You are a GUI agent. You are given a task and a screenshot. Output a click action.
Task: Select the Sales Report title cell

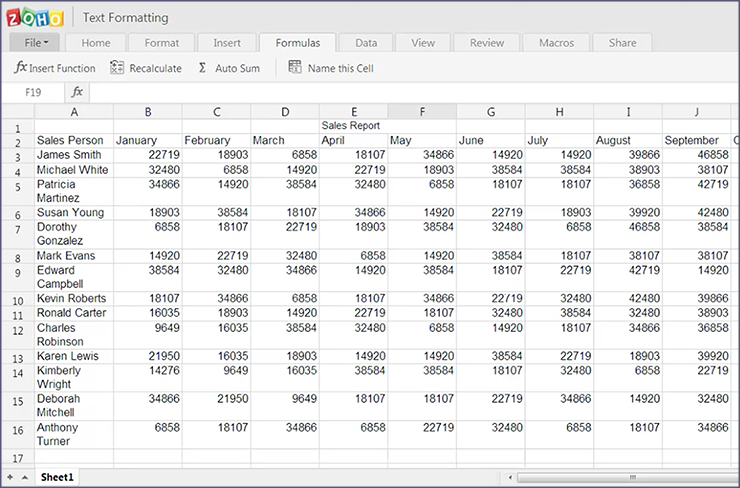[x=352, y=126]
